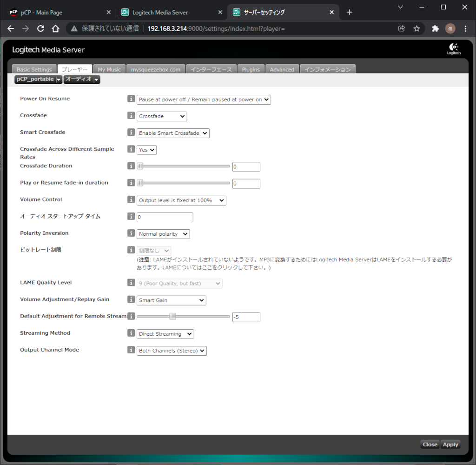Follow the ここ link about LAME
The image size is (476, 465).
[207, 267]
